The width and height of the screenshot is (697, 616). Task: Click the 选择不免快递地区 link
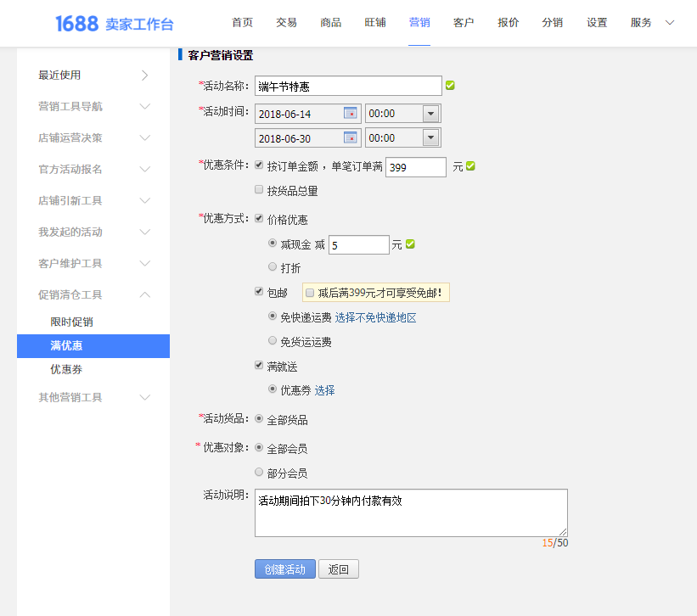point(375,318)
